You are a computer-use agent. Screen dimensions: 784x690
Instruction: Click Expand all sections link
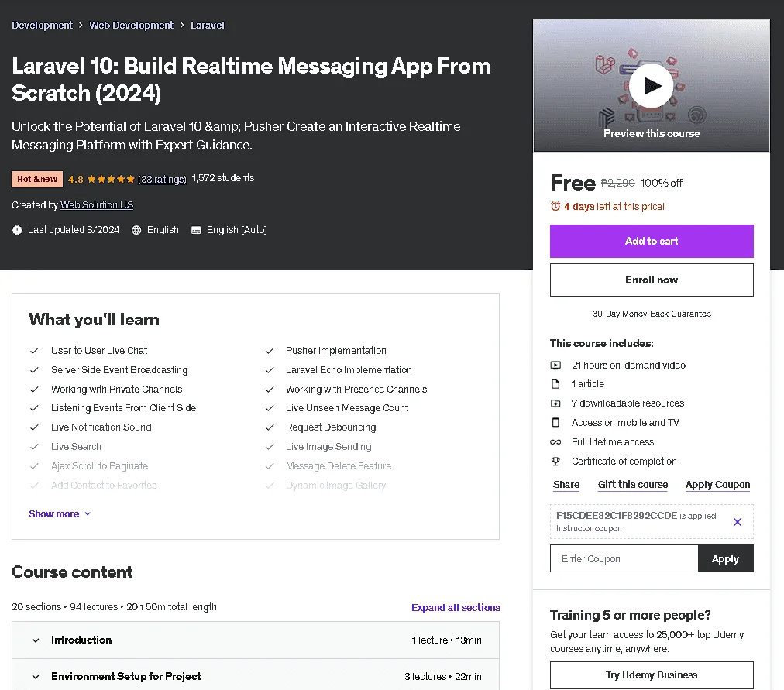456,607
